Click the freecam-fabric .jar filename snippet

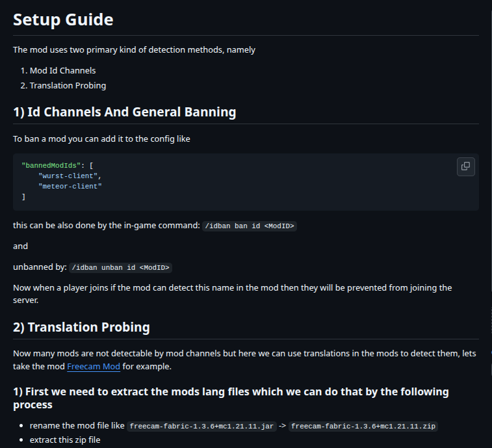201,427
